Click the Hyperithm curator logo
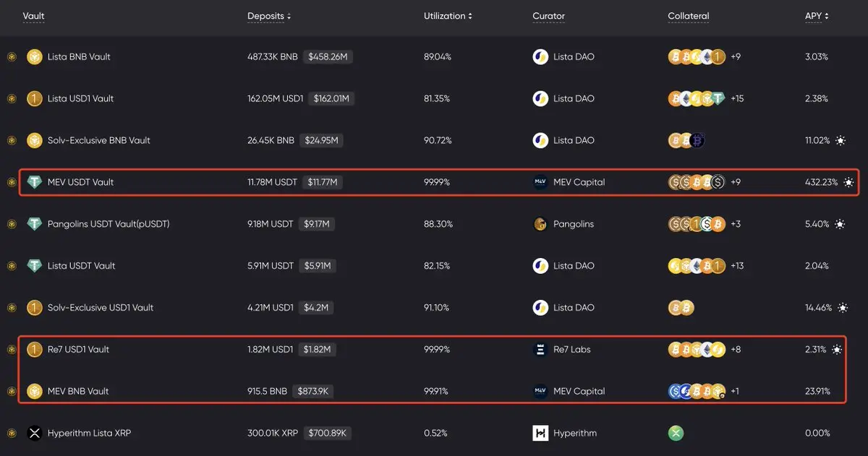 pos(540,433)
